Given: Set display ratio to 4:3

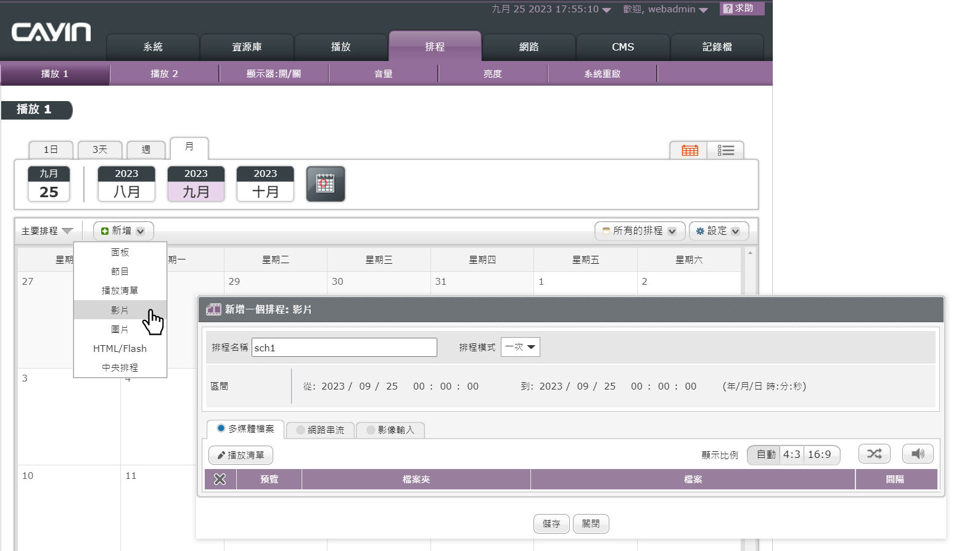Looking at the screenshot, I should [x=792, y=455].
